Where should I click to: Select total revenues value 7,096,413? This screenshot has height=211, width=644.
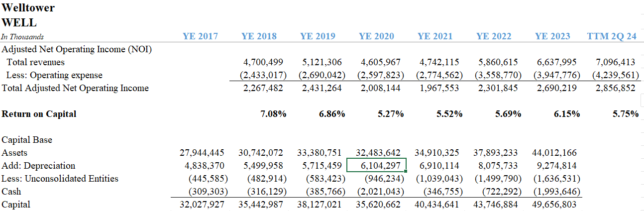[x=615, y=62]
